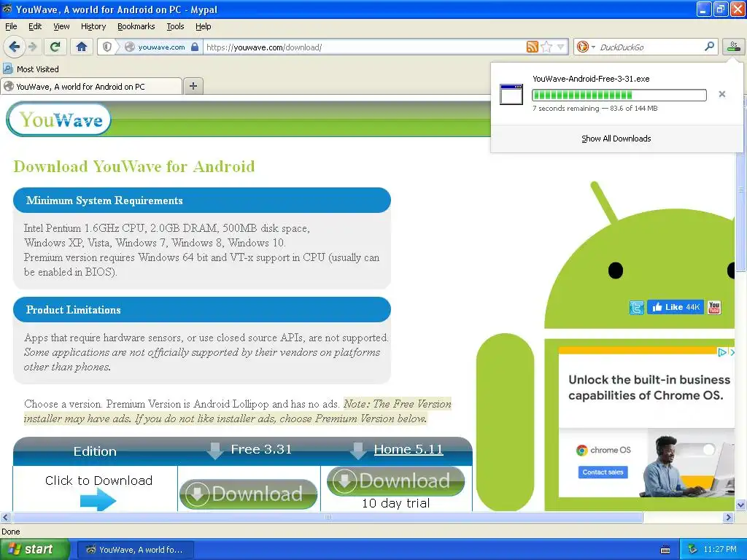Open the History menu

(x=93, y=26)
